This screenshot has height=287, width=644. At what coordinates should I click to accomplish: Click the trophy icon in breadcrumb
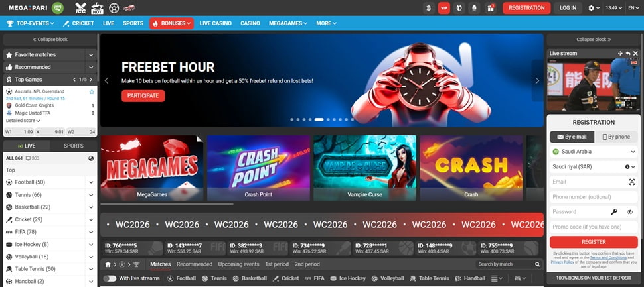[136, 265]
